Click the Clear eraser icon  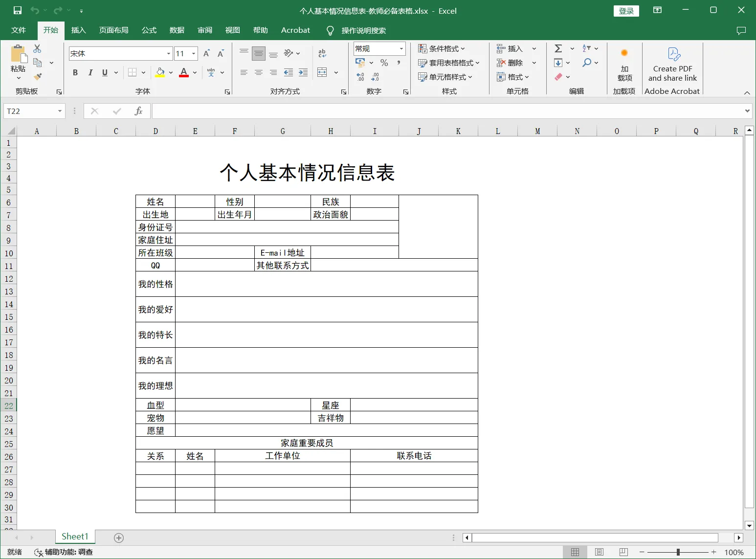[558, 77]
